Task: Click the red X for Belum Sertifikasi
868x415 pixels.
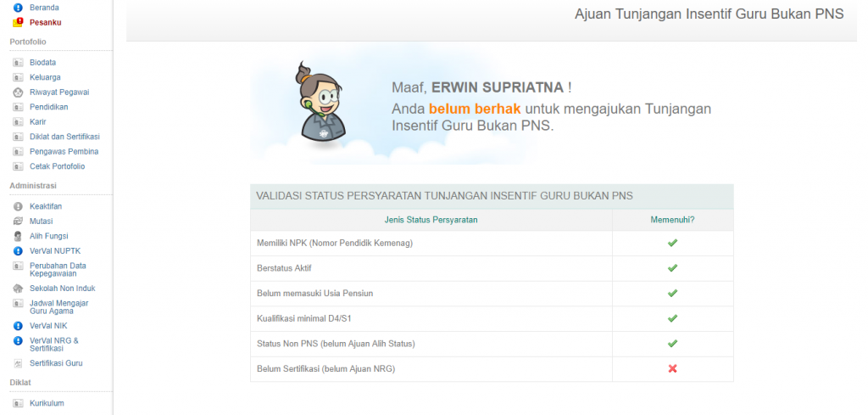Action: point(672,369)
